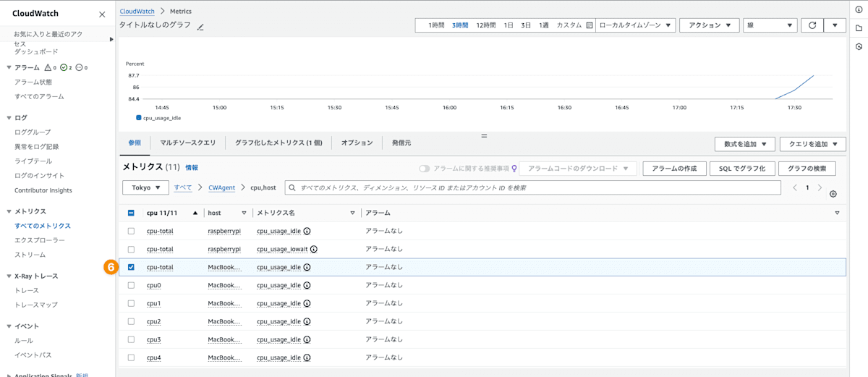Viewport: 868px width, 377px height.
Task: Click the in-alarm triangle status icon
Action: tap(48, 67)
